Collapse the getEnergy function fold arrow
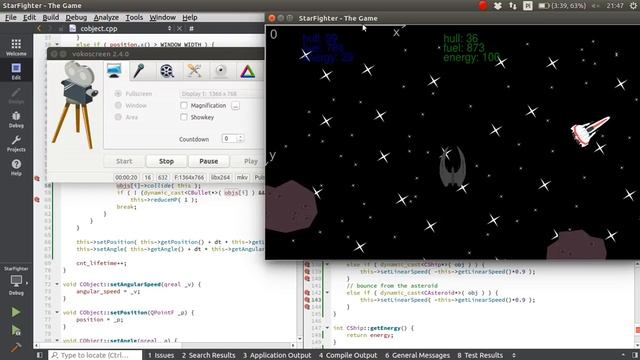Viewport: 640px width, 360px height. click(327, 328)
